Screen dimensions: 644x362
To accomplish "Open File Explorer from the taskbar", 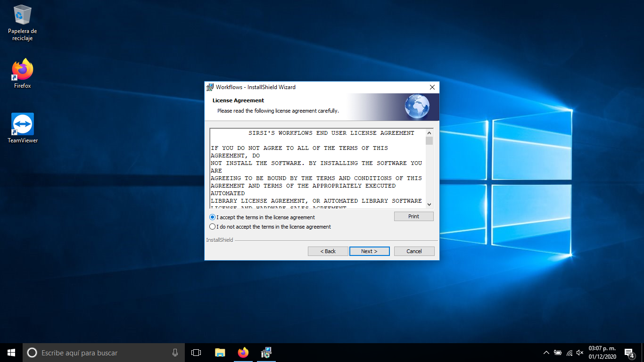I will coord(220,353).
